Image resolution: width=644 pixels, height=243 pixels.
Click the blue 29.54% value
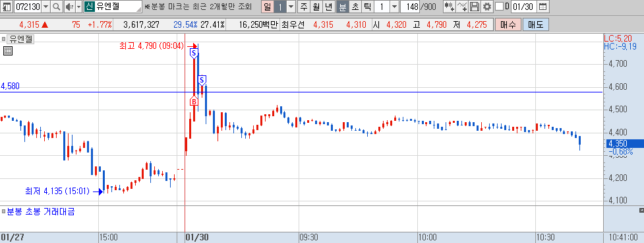click(185, 24)
